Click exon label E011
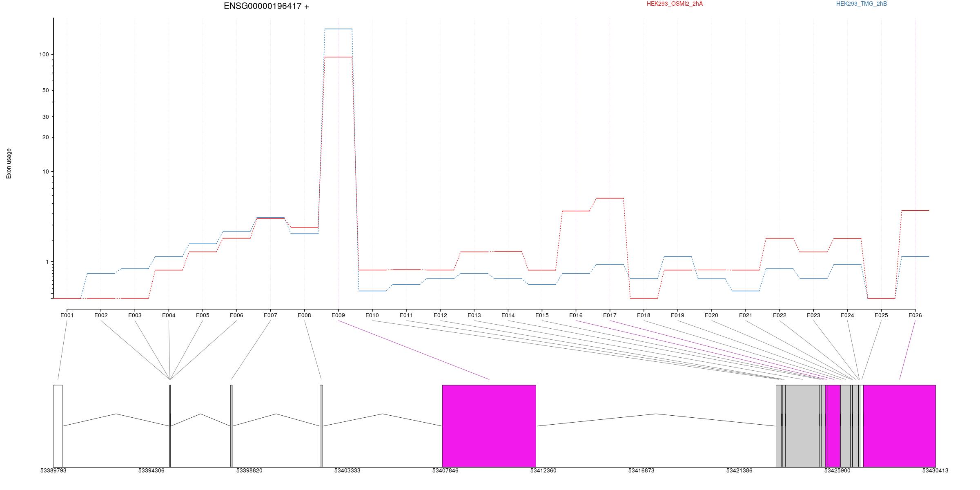 click(406, 315)
